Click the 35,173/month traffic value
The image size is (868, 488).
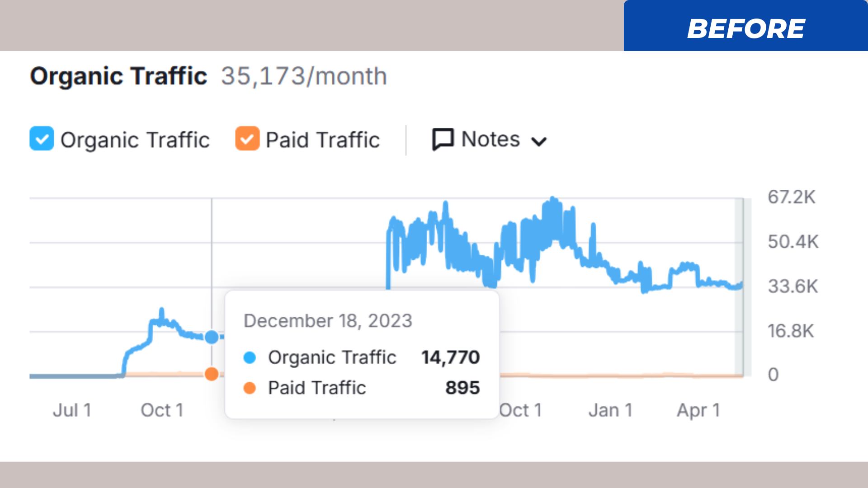click(x=304, y=76)
